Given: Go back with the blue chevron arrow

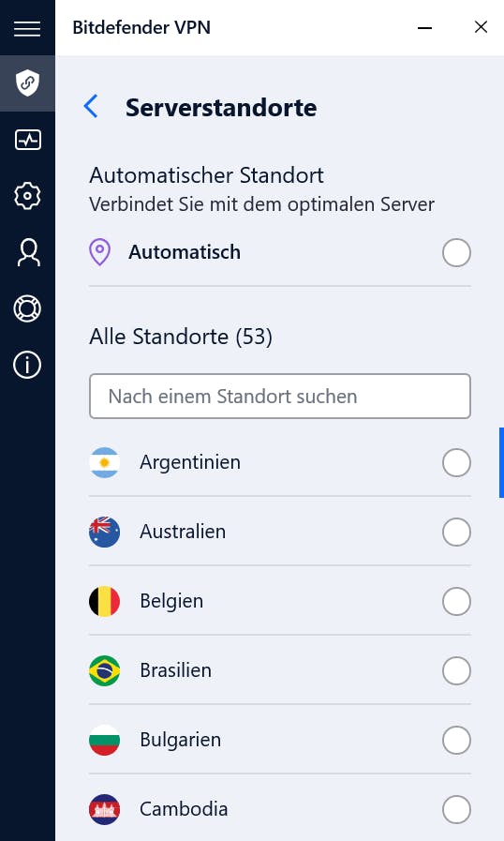Looking at the screenshot, I should coord(91,106).
